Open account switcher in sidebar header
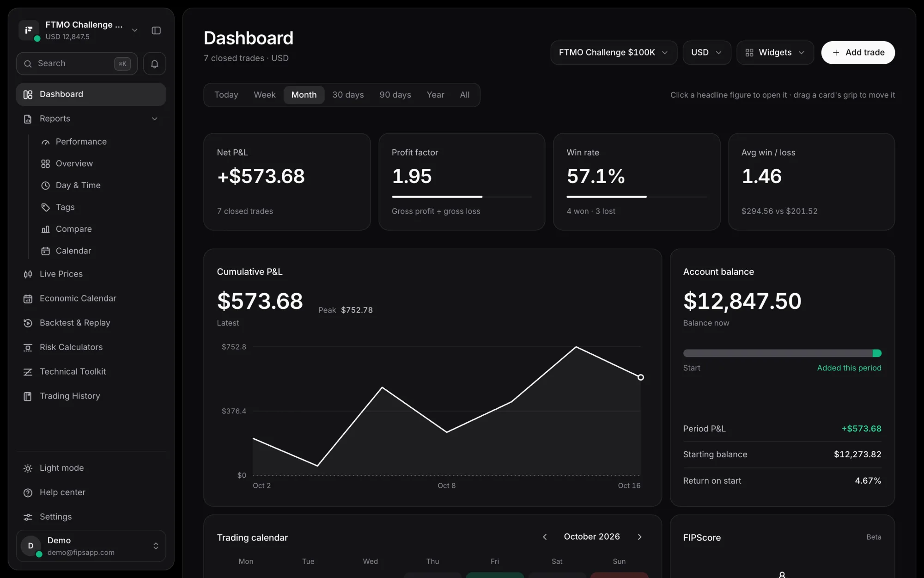924x578 pixels. [79, 31]
